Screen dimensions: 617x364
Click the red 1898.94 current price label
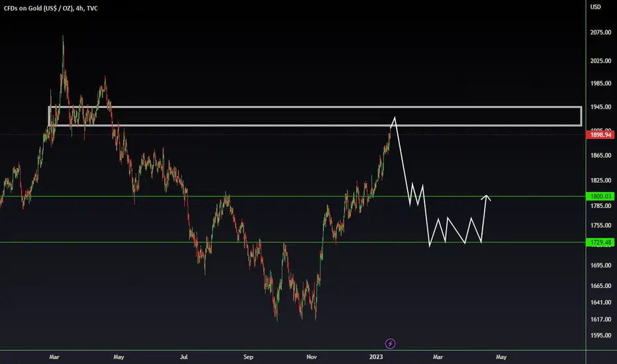(x=600, y=135)
